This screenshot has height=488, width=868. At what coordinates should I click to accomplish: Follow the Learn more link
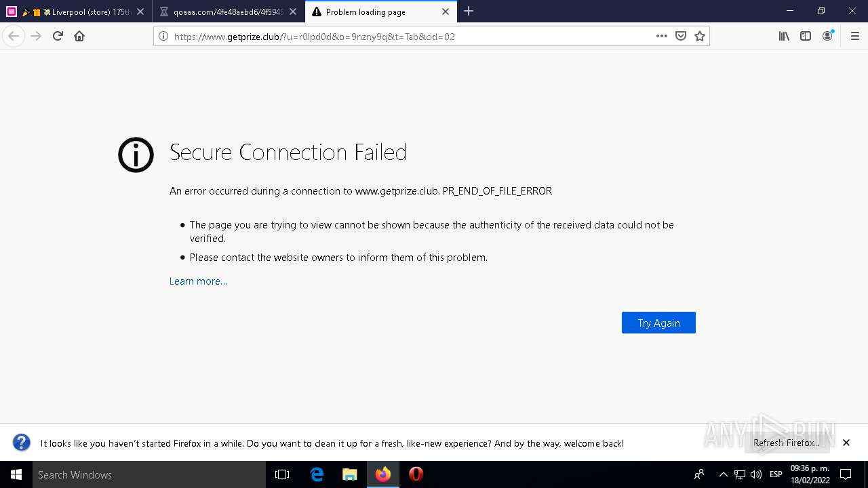pos(198,281)
